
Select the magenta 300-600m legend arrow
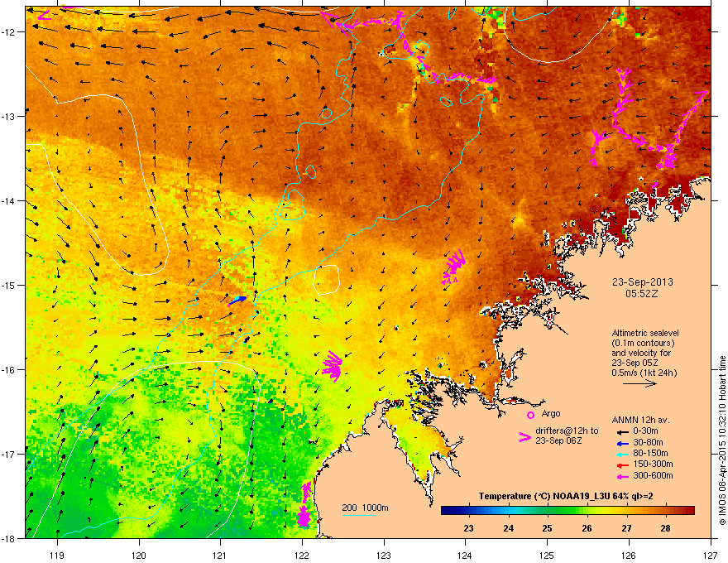pyautogui.click(x=622, y=477)
